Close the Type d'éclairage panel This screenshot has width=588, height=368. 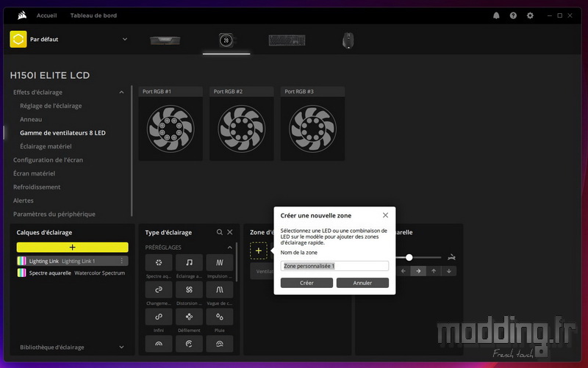click(230, 232)
